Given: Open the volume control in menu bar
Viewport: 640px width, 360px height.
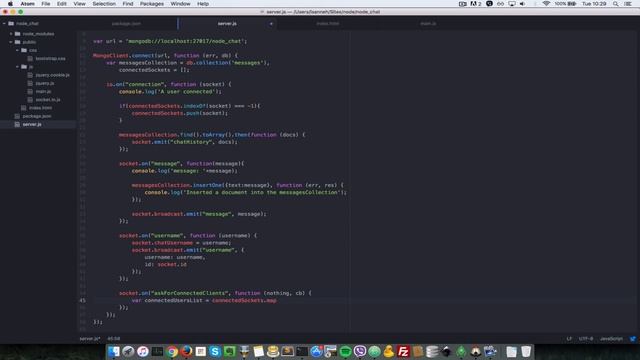Looking at the screenshot, I should tap(522, 4).
